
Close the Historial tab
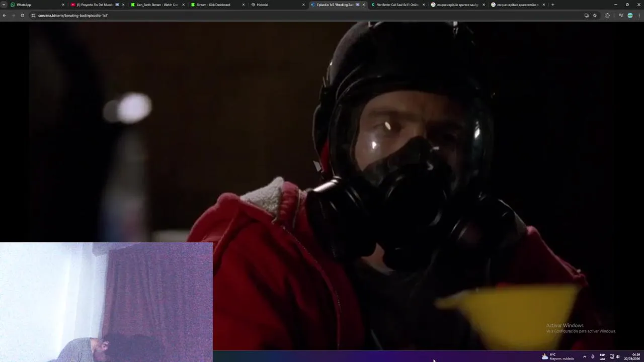(x=303, y=5)
